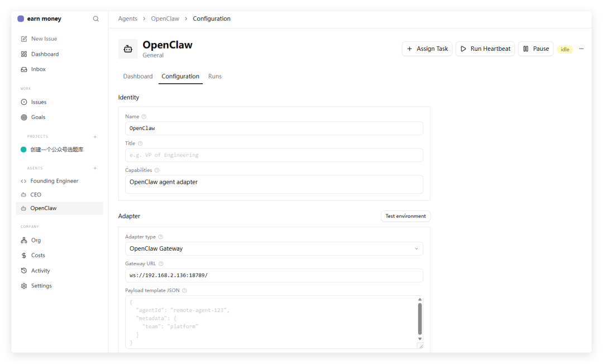
Task: Open the Runs tab
Action: click(215, 76)
